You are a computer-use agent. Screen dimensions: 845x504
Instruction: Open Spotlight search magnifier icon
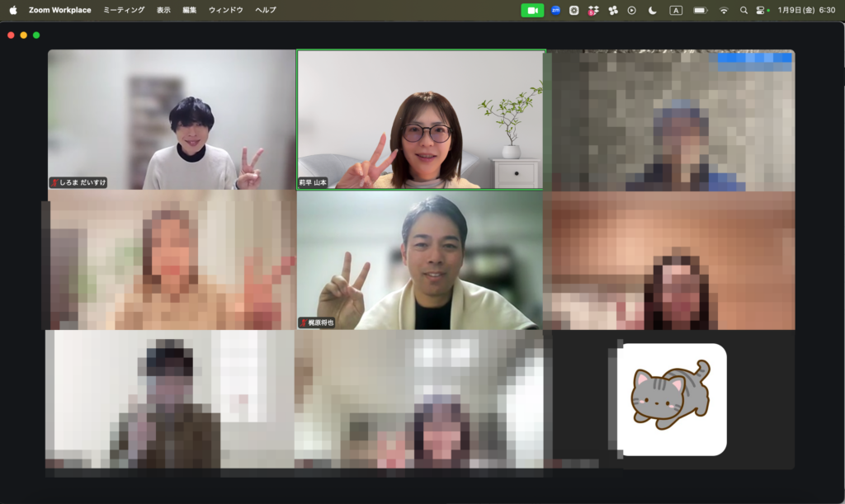coord(744,10)
